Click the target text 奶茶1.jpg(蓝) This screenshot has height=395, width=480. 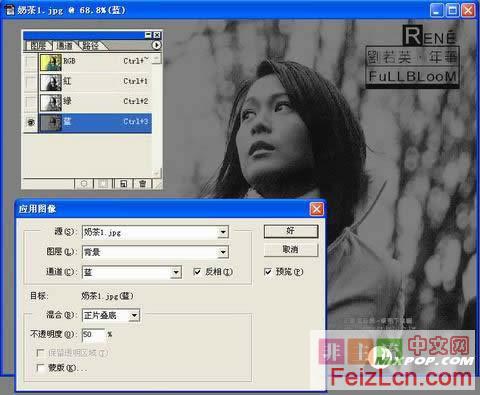pos(107,296)
